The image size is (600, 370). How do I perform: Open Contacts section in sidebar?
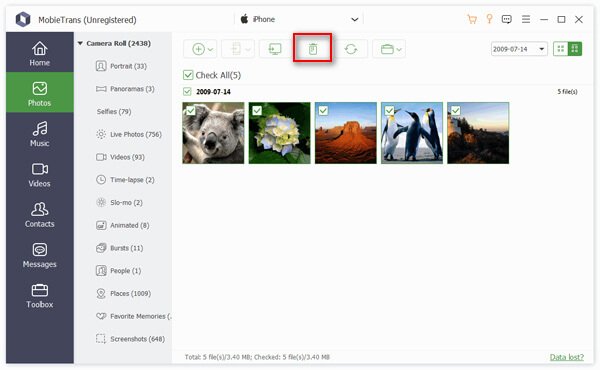coord(39,215)
